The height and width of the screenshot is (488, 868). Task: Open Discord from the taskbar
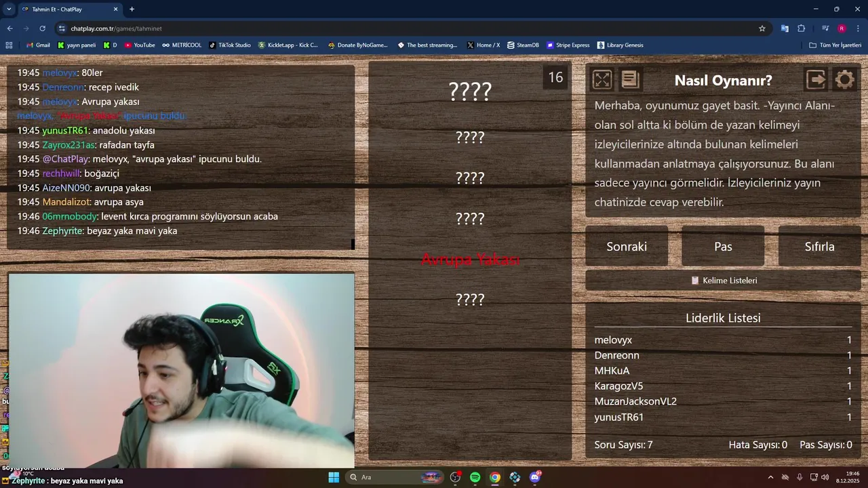click(x=535, y=477)
